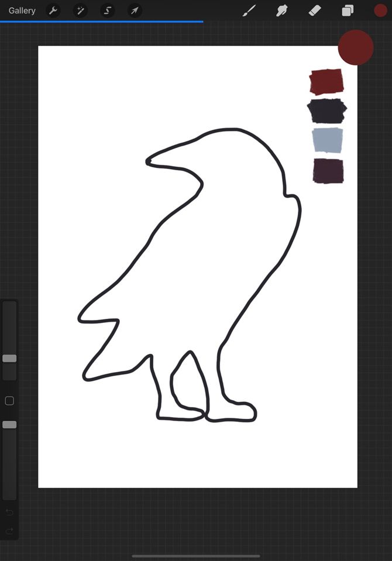This screenshot has width=392, height=561.
Task: Open the Adjustments magic wand menu
Action: 80,11
